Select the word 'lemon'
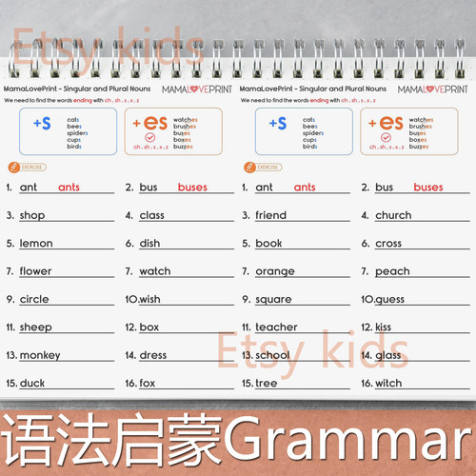This screenshot has width=476, height=476. [x=36, y=244]
